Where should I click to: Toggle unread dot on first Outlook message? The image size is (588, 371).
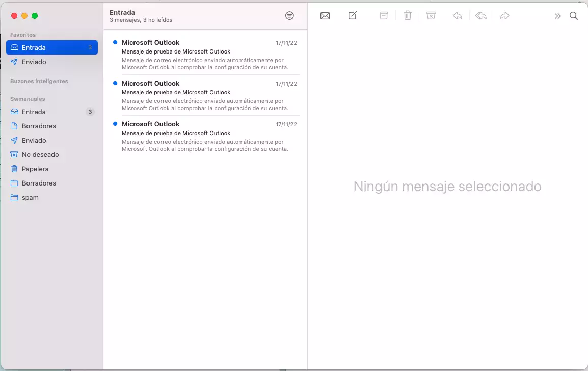pyautogui.click(x=115, y=42)
